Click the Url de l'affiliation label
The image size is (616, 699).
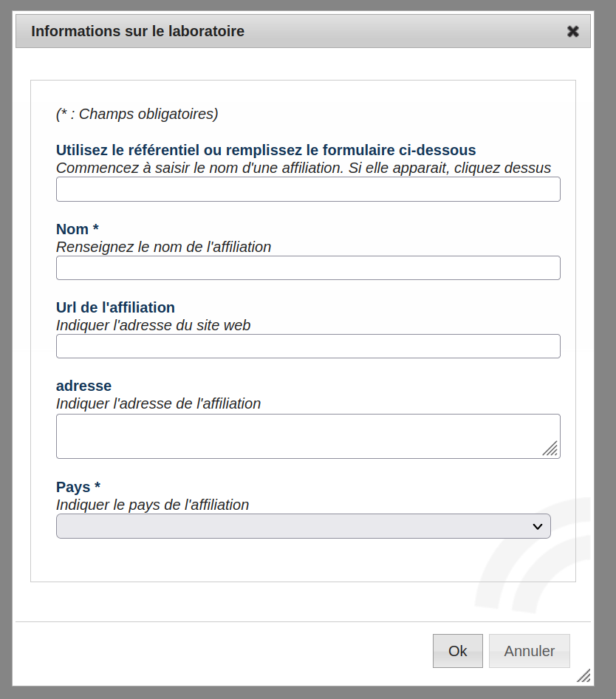[115, 307]
